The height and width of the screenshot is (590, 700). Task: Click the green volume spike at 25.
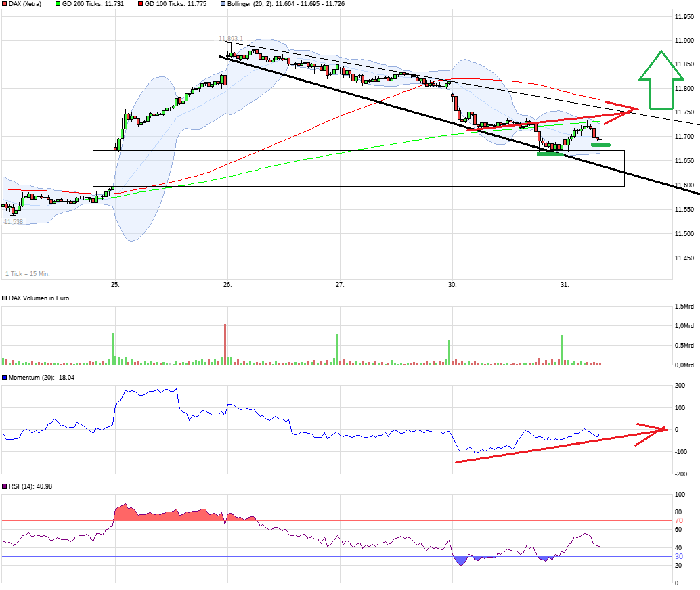click(x=112, y=349)
